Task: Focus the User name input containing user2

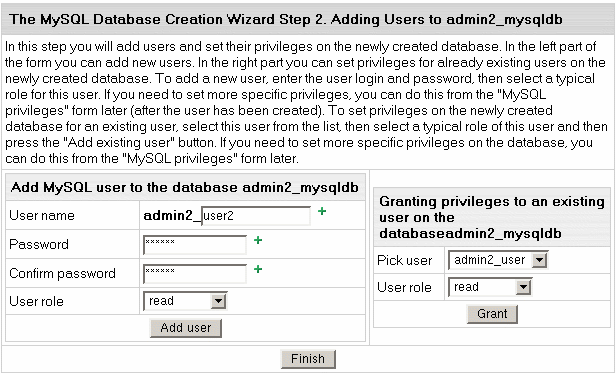Action: (256, 216)
